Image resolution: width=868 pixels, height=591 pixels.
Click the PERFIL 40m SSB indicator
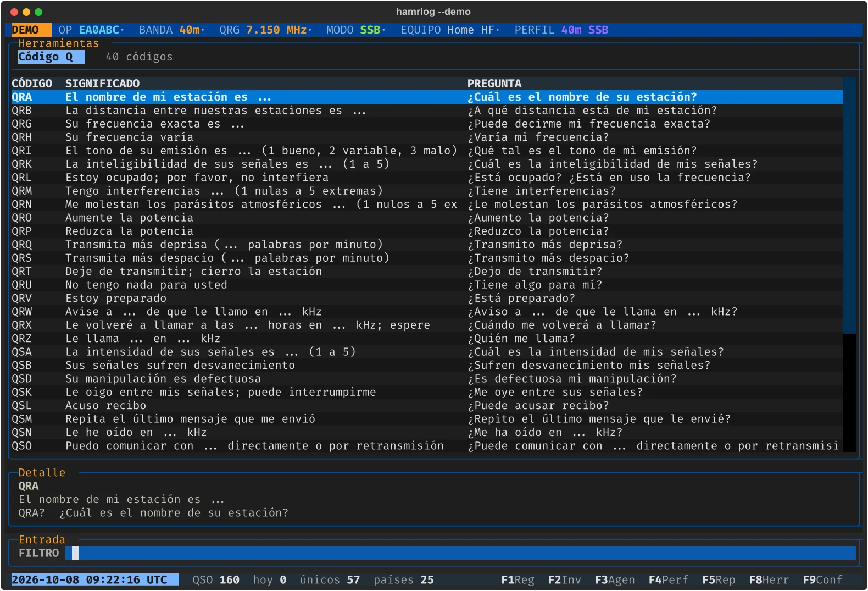[x=561, y=30]
